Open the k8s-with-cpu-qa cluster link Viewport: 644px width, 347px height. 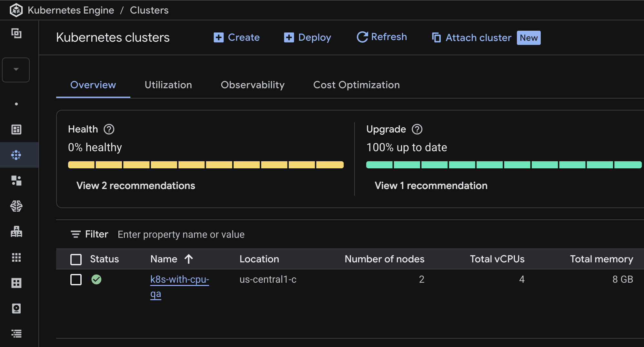click(179, 280)
